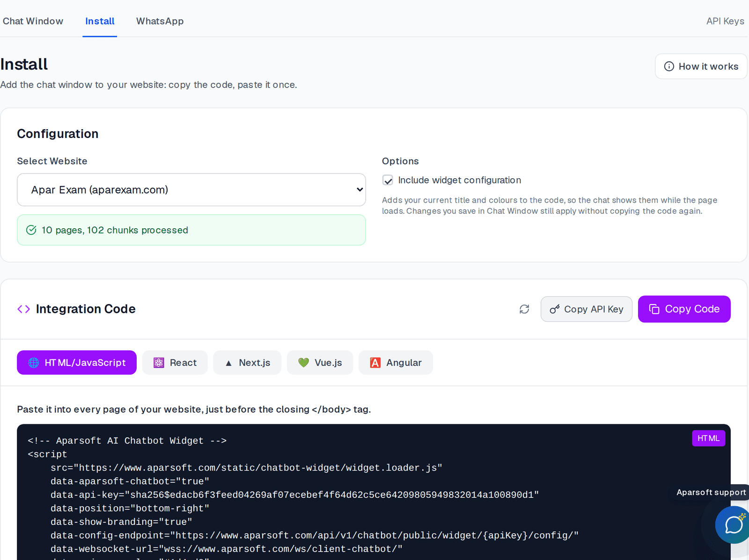Viewport: 749px width, 560px height.
Task: Click the purple Integration Code brackets icon
Action: 23,309
